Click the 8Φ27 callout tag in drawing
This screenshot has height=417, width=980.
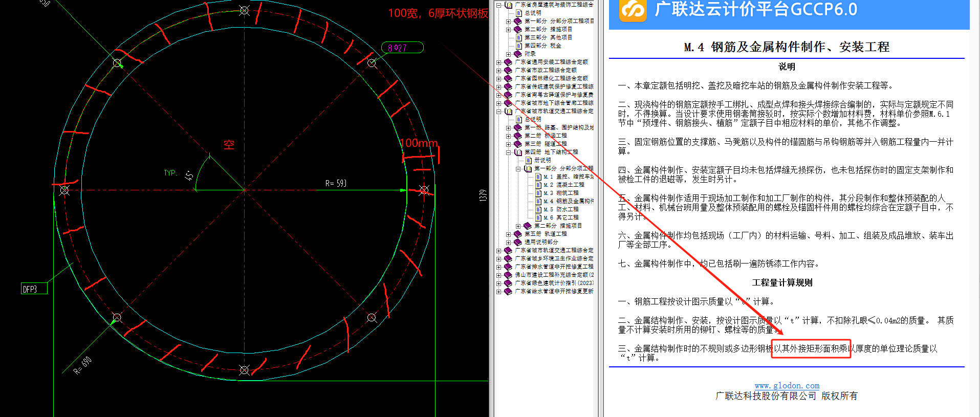(x=402, y=48)
